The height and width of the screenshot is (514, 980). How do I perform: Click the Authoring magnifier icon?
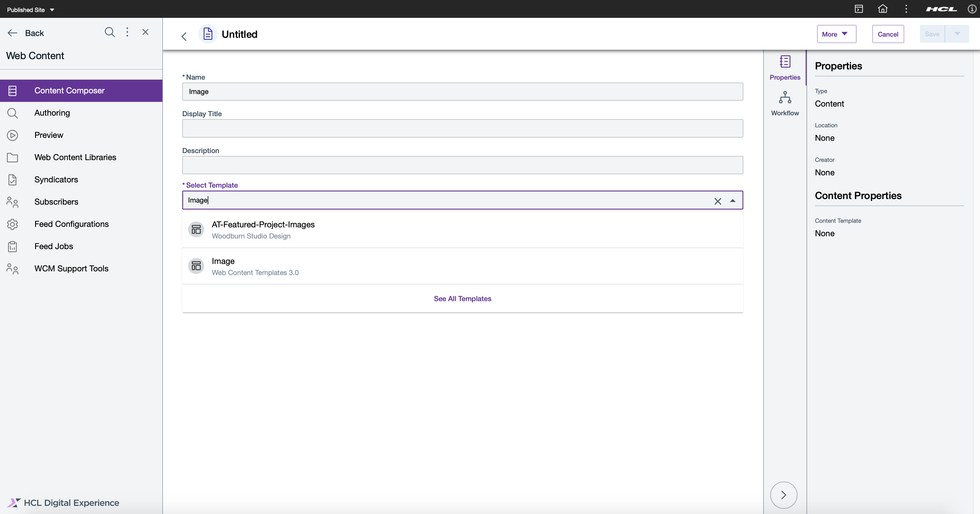coord(13,113)
